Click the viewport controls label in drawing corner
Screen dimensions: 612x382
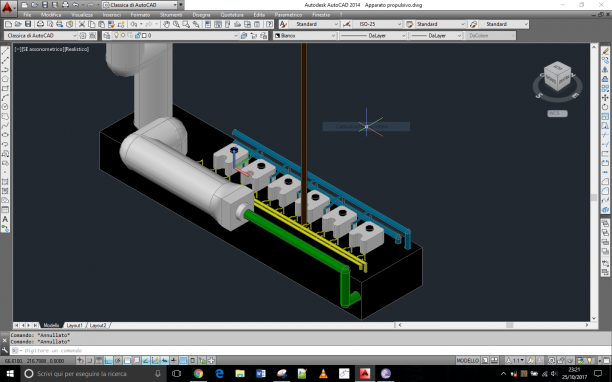(x=52, y=49)
